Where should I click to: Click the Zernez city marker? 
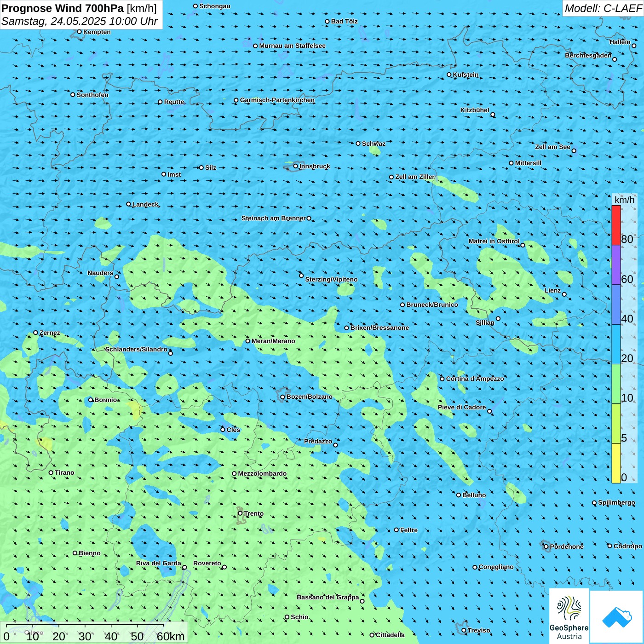pos(35,333)
